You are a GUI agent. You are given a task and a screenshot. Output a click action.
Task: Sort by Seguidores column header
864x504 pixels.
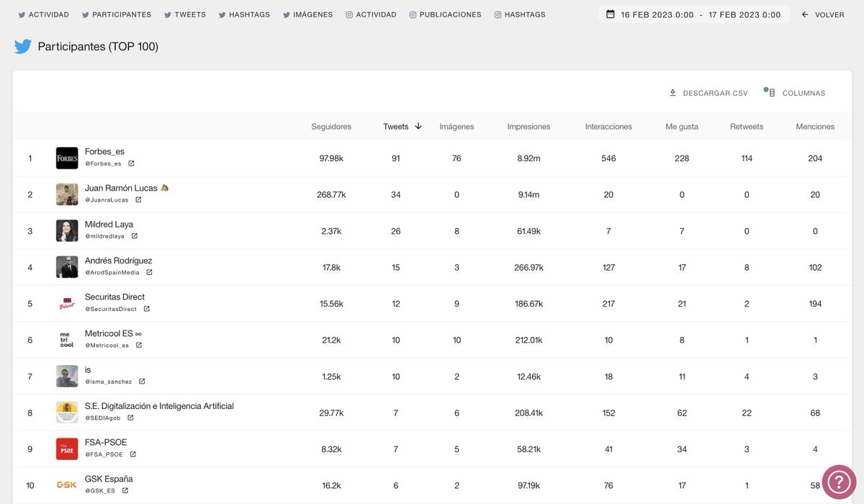pyautogui.click(x=331, y=127)
